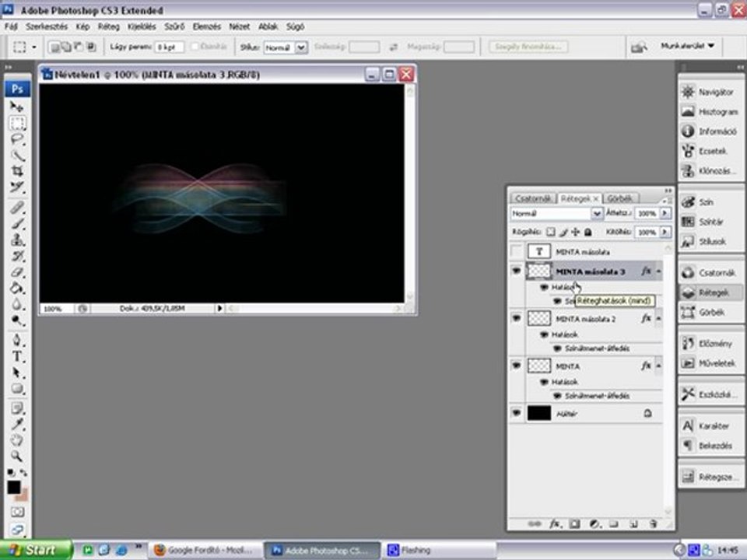747x560 pixels.
Task: Open the Navigátor panel button
Action: click(x=710, y=92)
